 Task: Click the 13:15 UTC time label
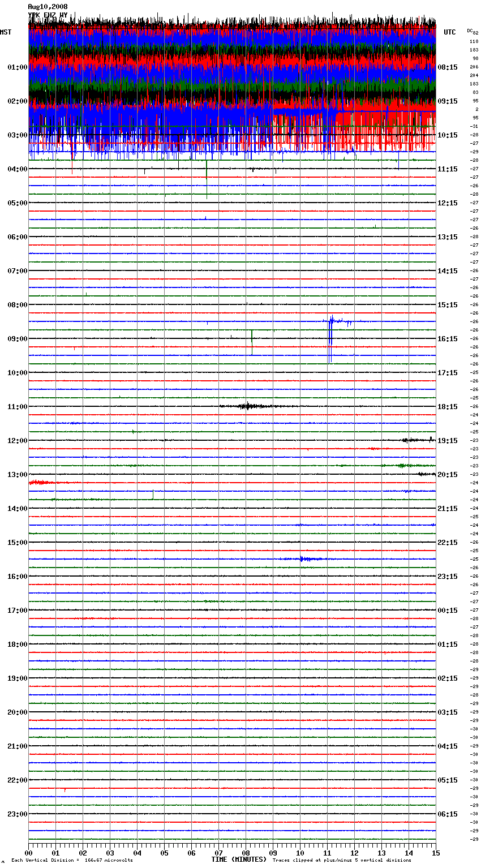(448, 237)
